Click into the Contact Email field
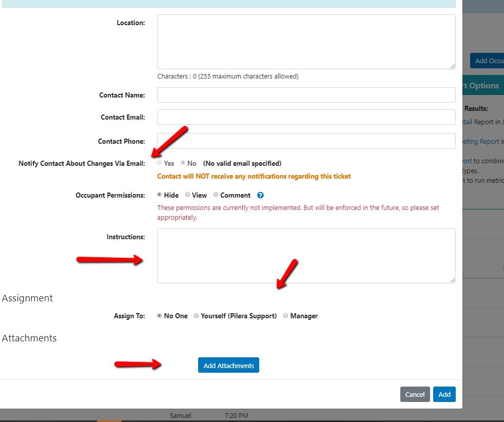504x422 pixels. point(306,117)
